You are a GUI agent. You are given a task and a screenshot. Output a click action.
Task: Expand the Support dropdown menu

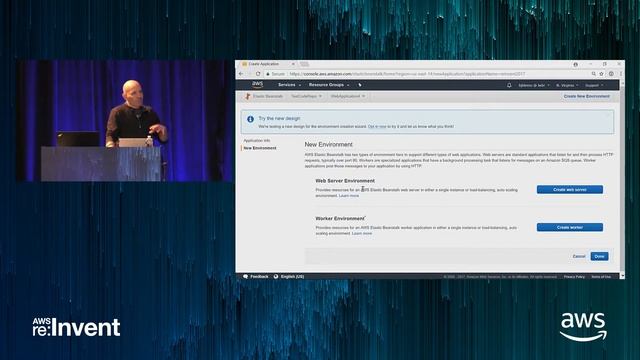594,85
